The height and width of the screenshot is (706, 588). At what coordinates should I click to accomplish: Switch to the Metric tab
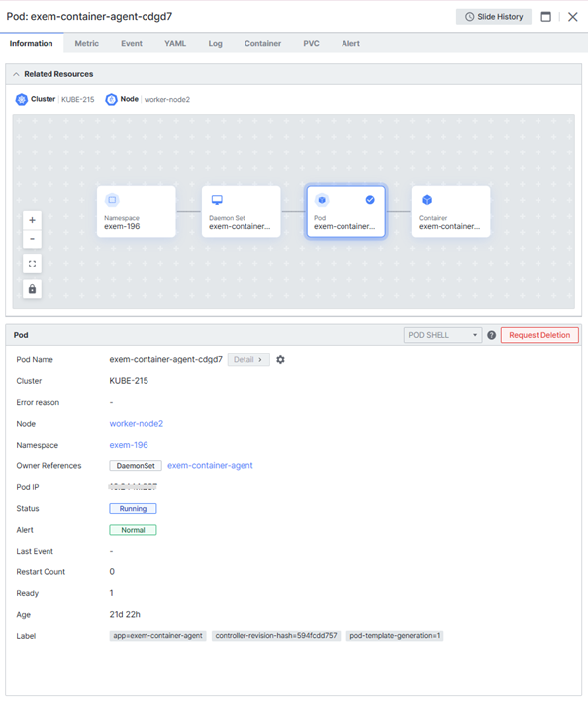click(x=87, y=43)
